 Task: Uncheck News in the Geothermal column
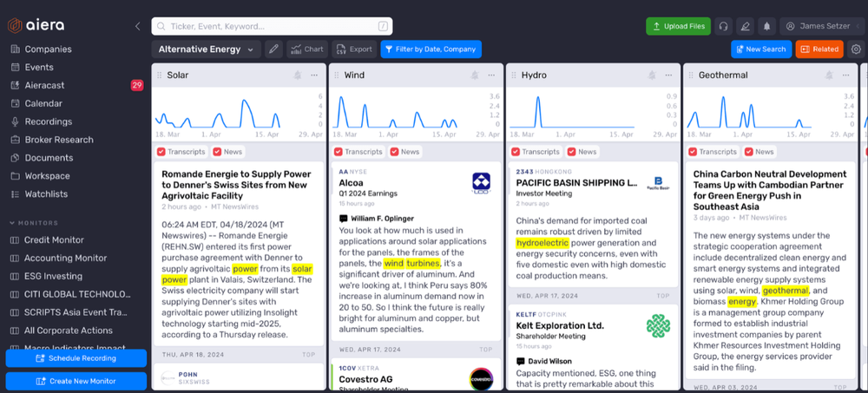pyautogui.click(x=748, y=152)
